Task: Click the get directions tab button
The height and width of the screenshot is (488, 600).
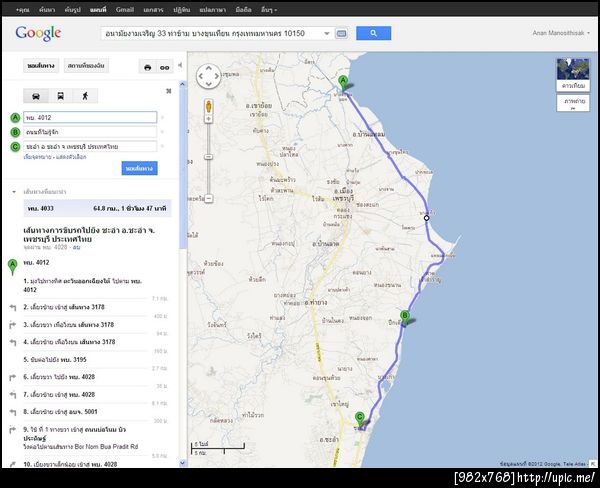Action: click(41, 66)
